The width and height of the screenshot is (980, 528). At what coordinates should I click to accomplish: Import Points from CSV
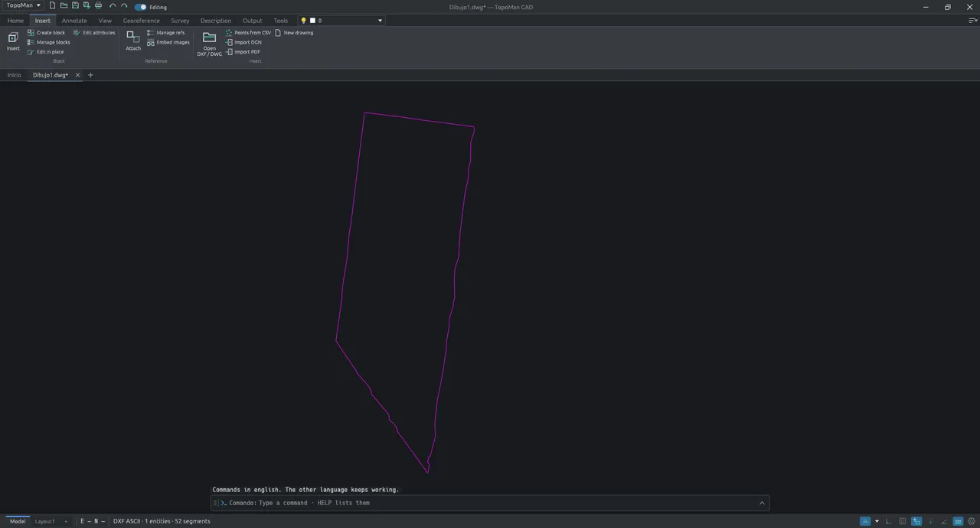pos(248,33)
